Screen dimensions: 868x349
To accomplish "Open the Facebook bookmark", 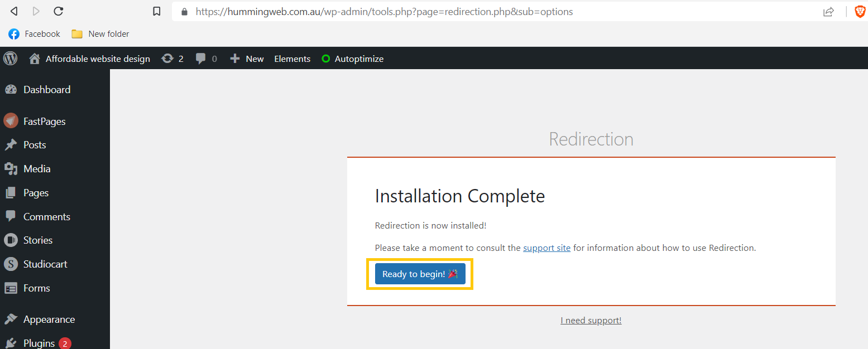I will point(33,33).
